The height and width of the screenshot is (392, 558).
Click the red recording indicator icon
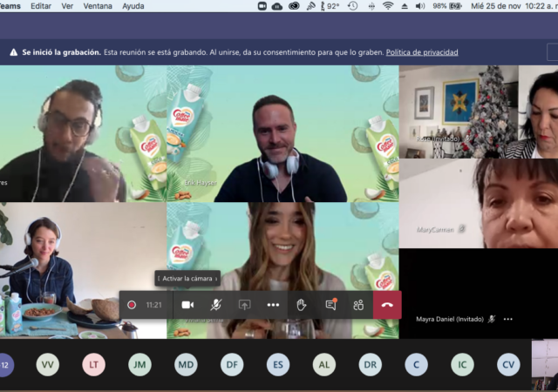pos(132,305)
